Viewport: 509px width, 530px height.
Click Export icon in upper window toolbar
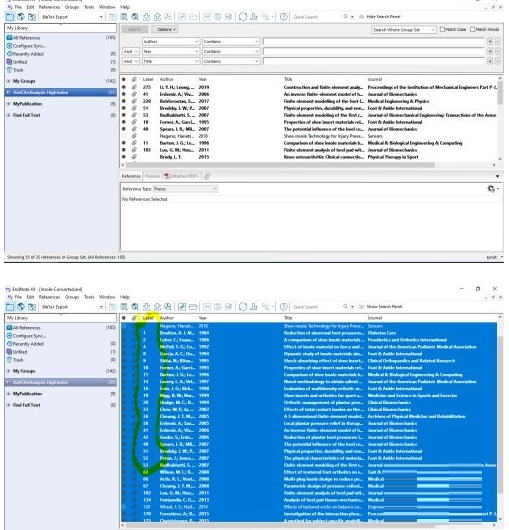[x=157, y=17]
